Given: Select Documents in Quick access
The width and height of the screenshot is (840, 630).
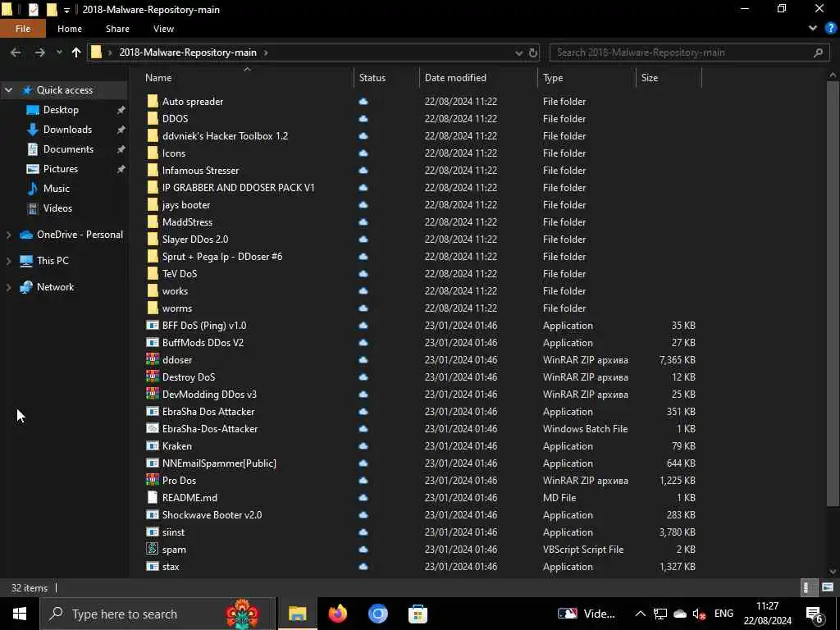Looking at the screenshot, I should point(68,149).
